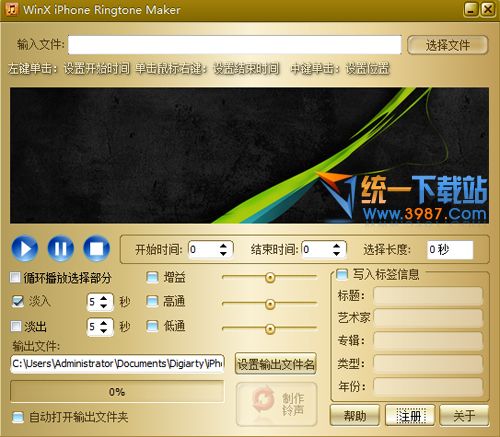
Task: Enable the 低通 checkbox
Action: pos(152,326)
